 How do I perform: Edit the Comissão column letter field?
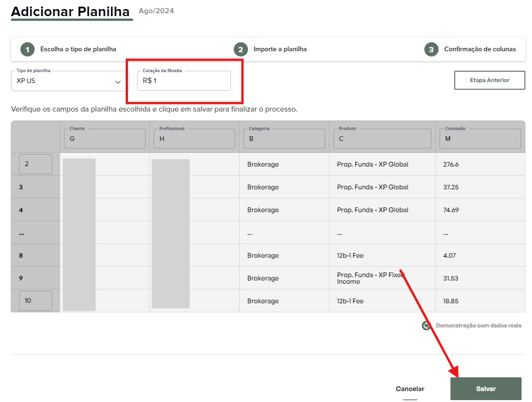[x=480, y=139]
